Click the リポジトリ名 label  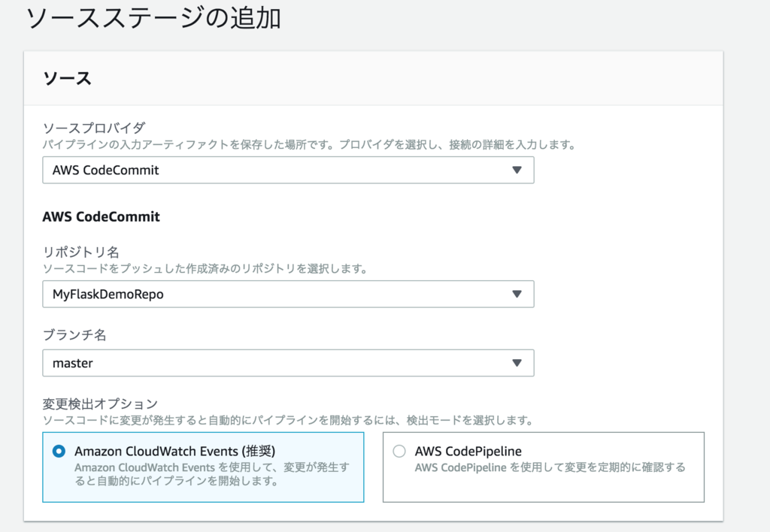[x=81, y=252]
